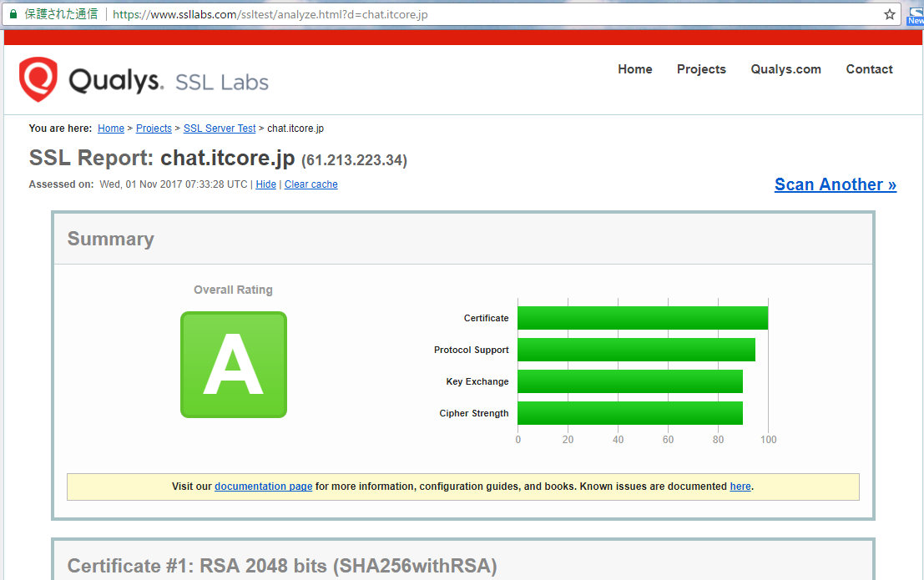
Task: Open the Projects navigation menu item
Action: (x=701, y=69)
